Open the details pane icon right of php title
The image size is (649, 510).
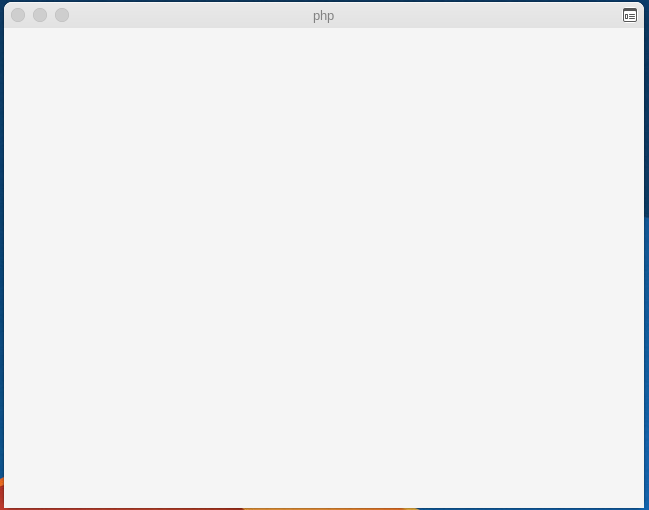tap(630, 15)
